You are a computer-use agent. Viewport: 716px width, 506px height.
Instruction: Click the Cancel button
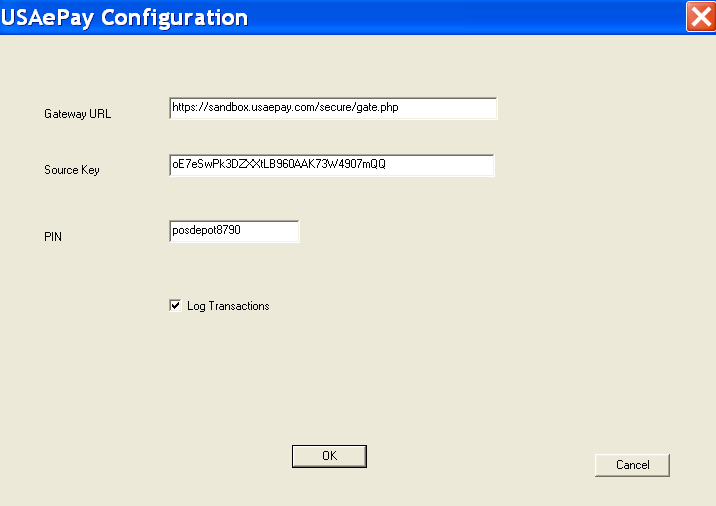click(632, 465)
